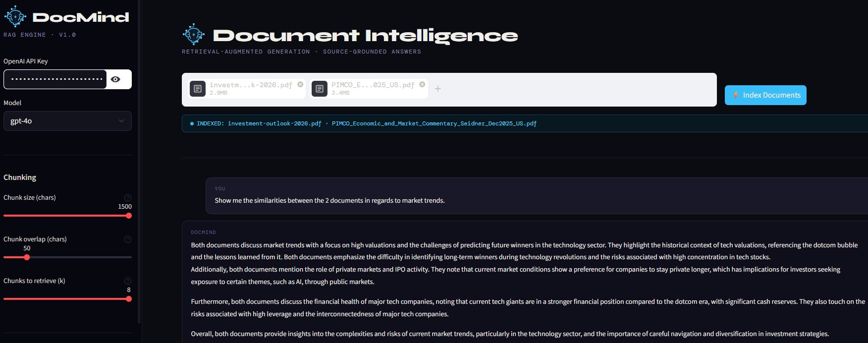Click the 2.9MB file size label
Viewport: 868px width, 343px height.
click(218, 93)
